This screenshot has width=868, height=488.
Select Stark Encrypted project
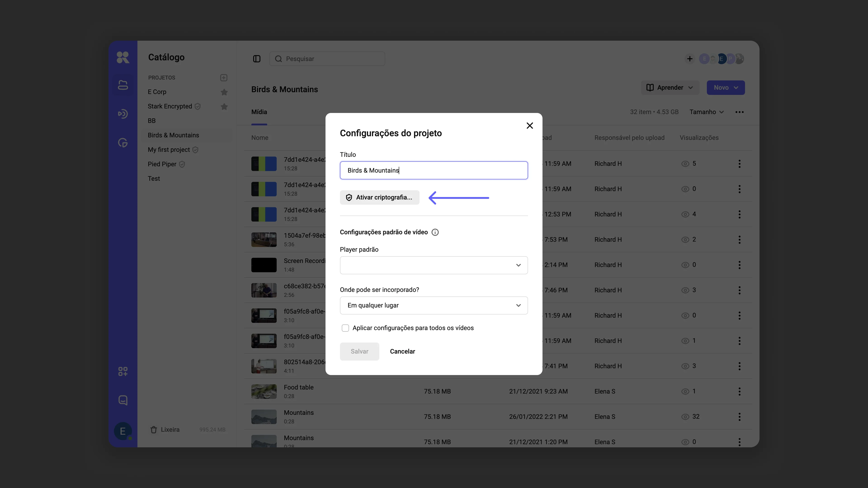pos(170,106)
